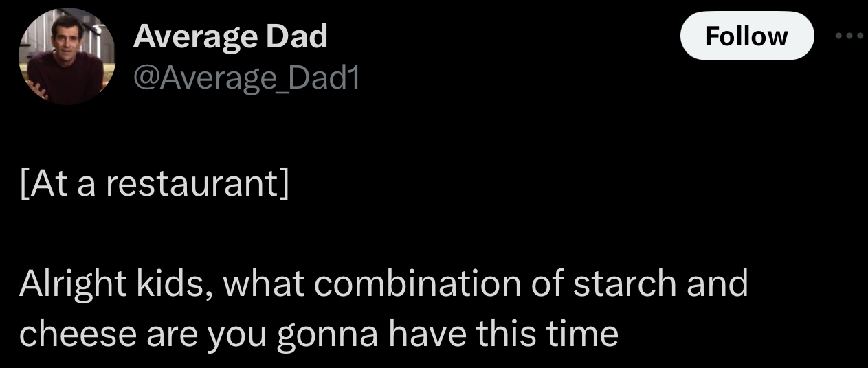Open the three-dot more options menu
Viewport: 868px width, 368px height.
850,36
